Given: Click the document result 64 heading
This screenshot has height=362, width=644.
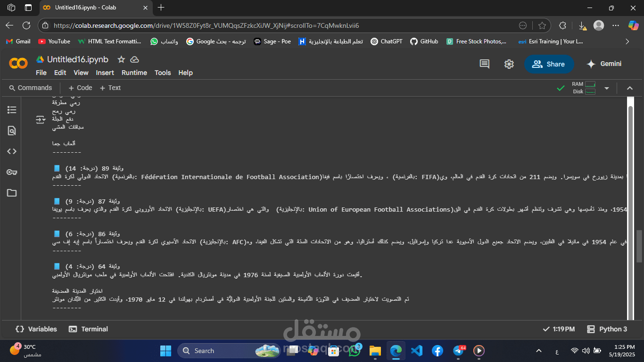Looking at the screenshot, I should point(86,266).
